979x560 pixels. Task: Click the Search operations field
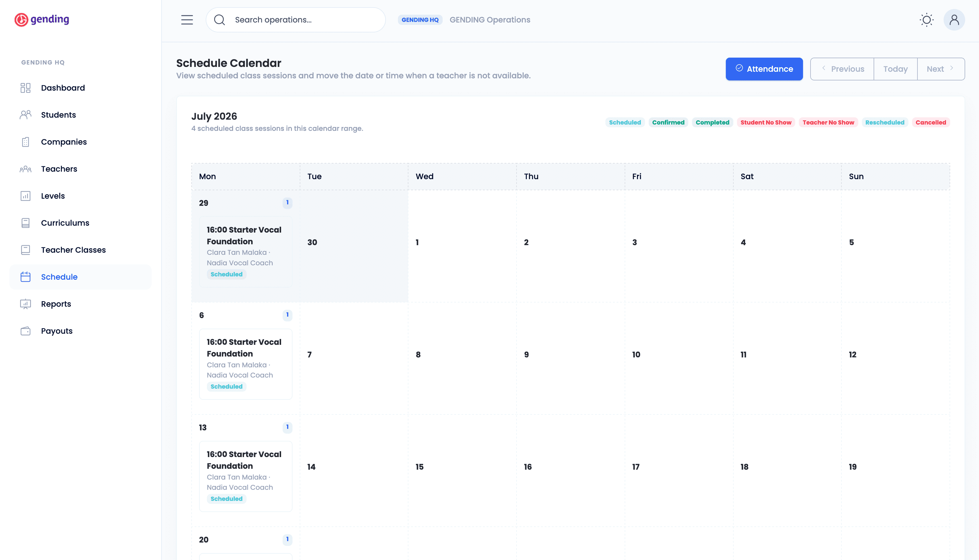point(296,20)
